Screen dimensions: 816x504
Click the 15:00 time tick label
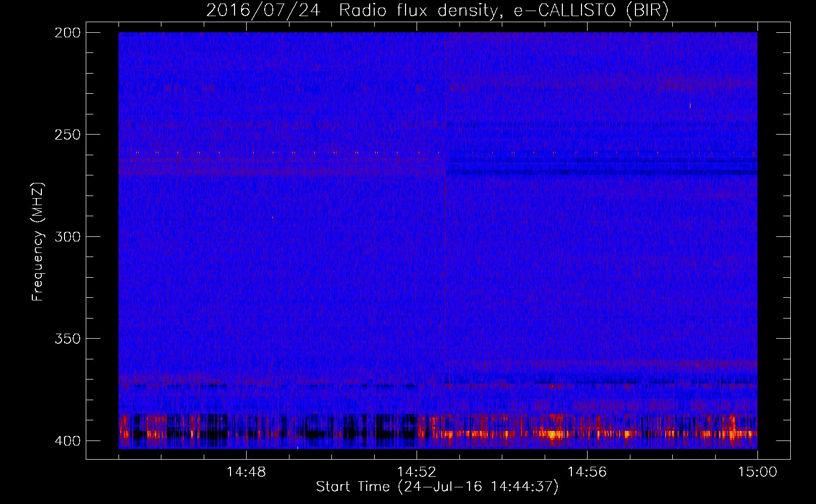(x=757, y=472)
